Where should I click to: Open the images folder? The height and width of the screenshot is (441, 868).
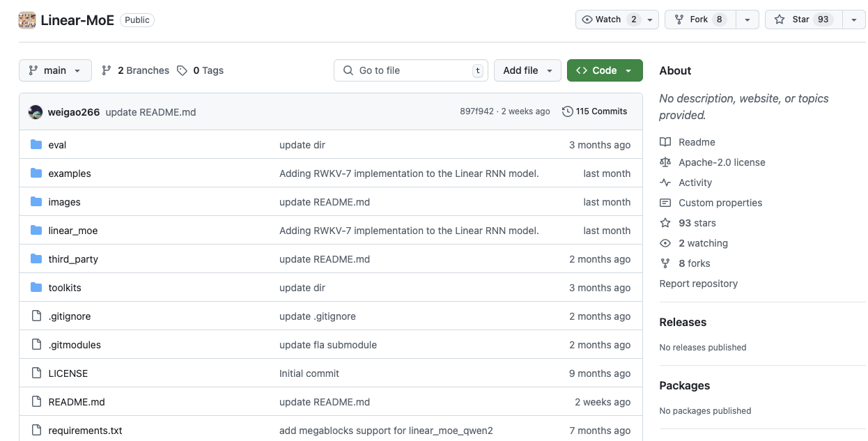[x=64, y=202]
